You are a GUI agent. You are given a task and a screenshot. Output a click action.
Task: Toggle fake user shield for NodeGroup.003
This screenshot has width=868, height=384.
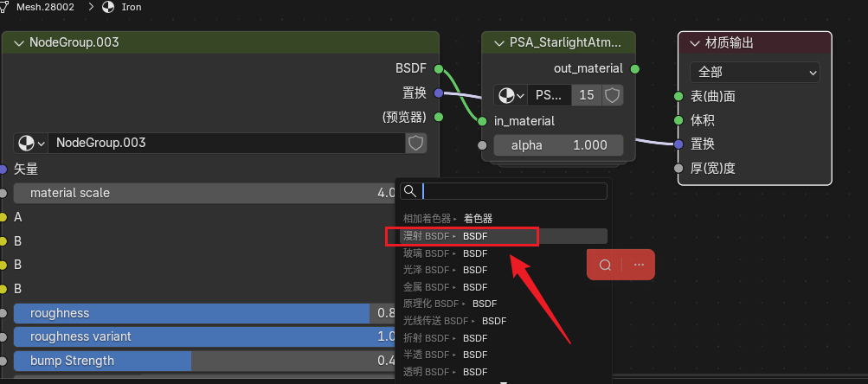416,143
